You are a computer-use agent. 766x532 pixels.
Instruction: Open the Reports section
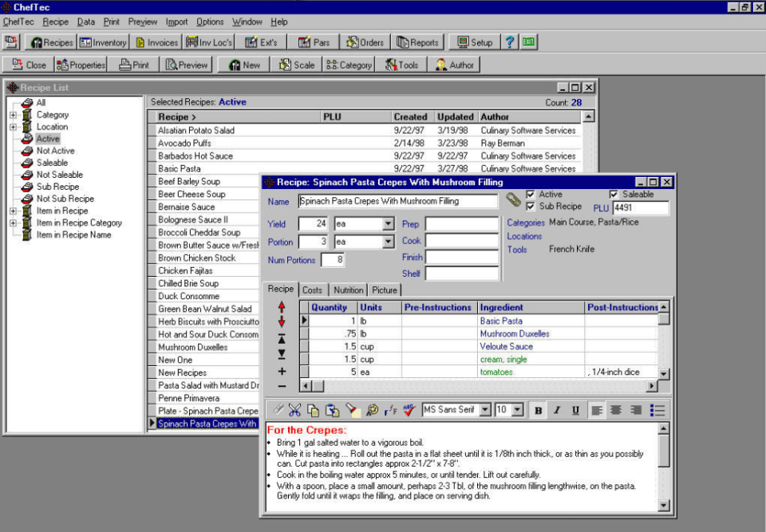point(417,42)
